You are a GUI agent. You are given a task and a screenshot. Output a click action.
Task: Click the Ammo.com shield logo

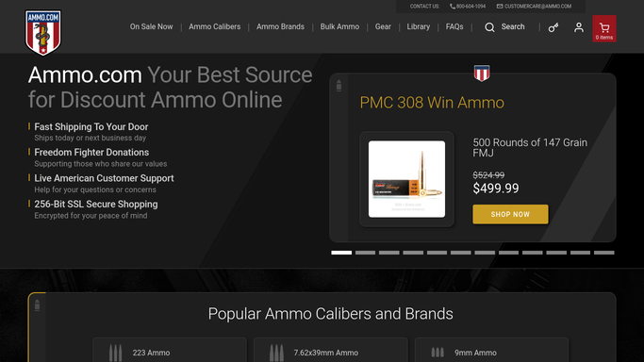tap(42, 32)
